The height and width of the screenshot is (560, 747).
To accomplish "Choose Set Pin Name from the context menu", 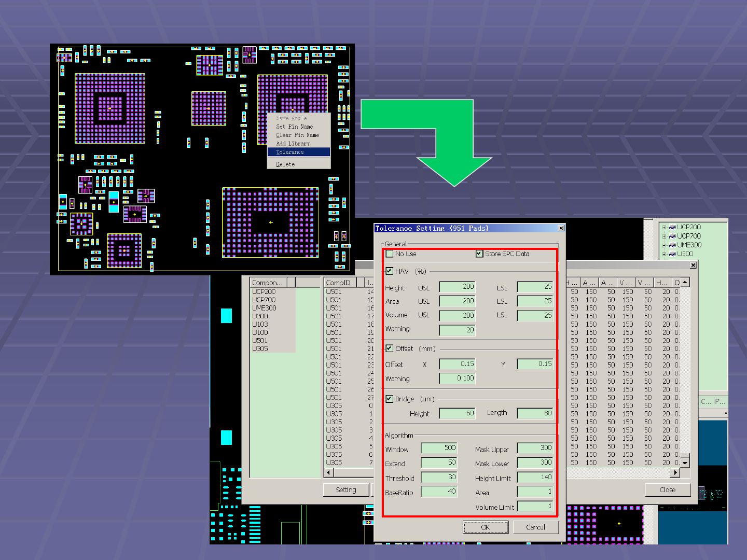I will coord(299,127).
